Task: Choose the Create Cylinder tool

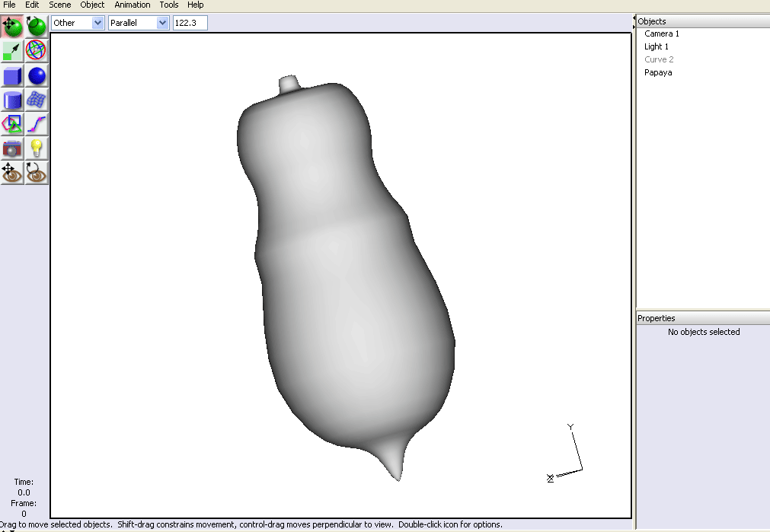Action: [12, 100]
